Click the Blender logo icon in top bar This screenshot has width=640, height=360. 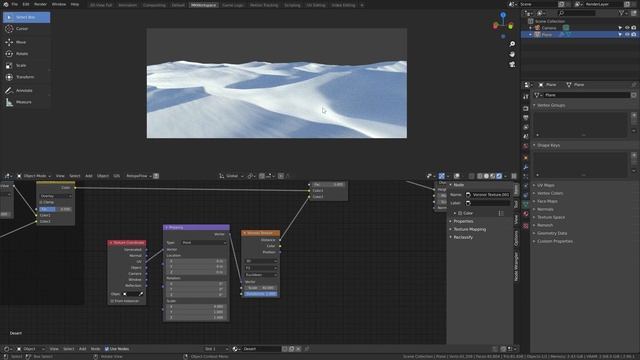(x=5, y=4)
